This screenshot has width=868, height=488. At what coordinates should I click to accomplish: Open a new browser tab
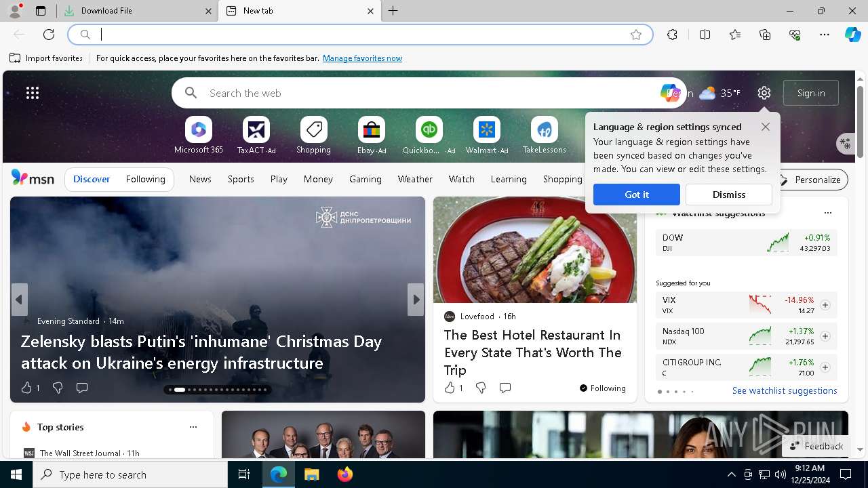[393, 11]
